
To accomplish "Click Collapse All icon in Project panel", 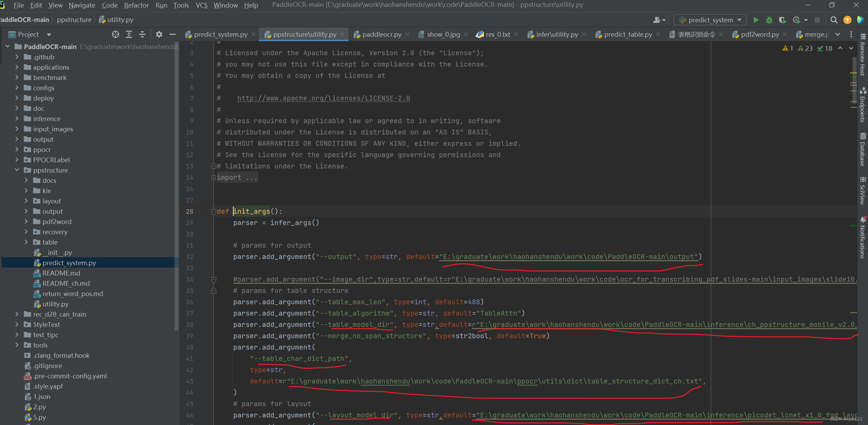I will tap(142, 34).
